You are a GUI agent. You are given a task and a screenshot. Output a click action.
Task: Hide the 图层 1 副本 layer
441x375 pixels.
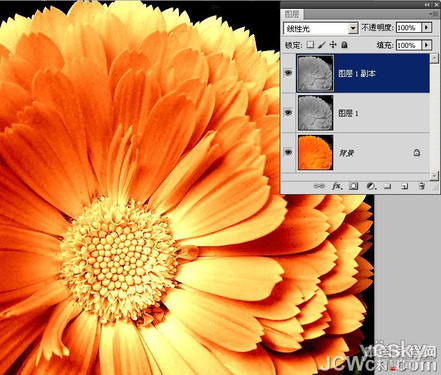pos(288,73)
